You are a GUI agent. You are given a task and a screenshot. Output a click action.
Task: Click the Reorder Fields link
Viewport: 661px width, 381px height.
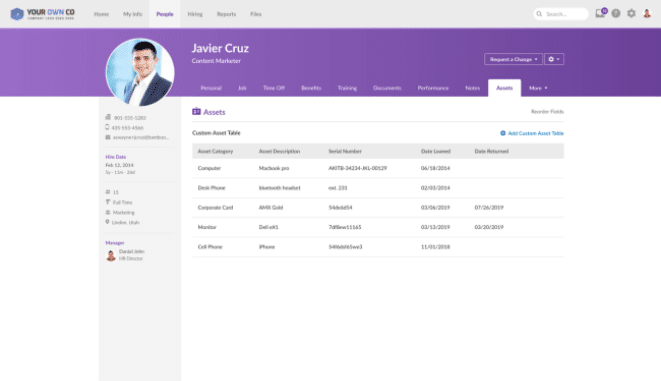tap(547, 111)
